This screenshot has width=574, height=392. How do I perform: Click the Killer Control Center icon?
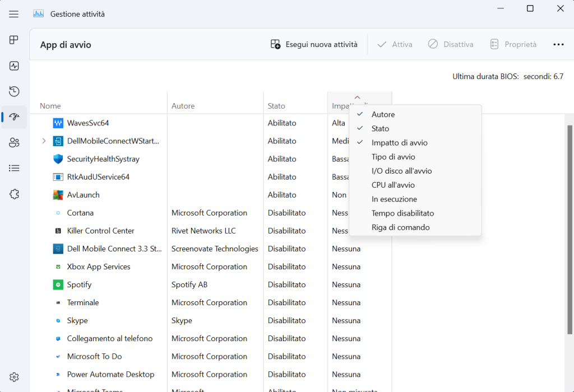(58, 231)
